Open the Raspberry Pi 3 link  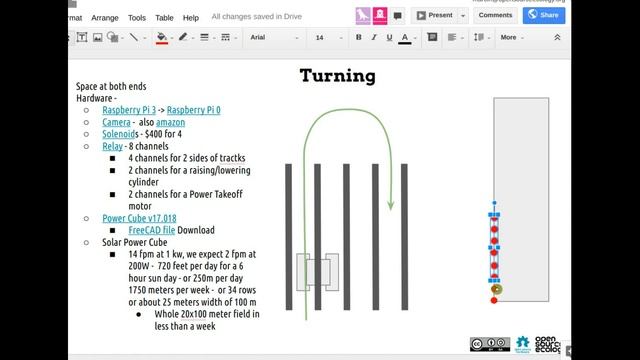(129, 110)
